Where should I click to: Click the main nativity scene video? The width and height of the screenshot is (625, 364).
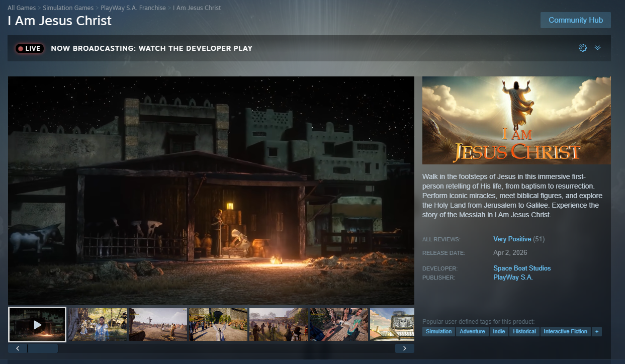(211, 191)
